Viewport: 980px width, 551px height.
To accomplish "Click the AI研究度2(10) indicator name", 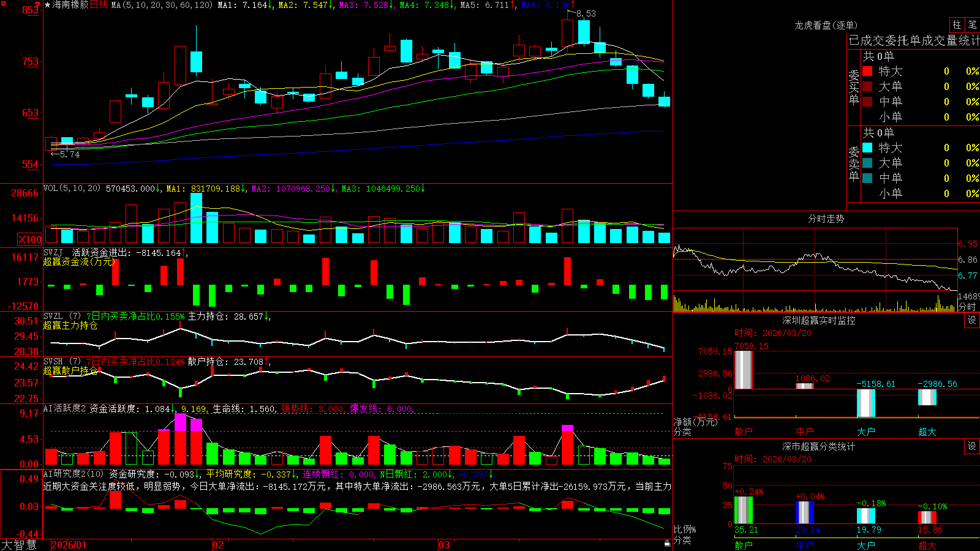I will (73, 474).
